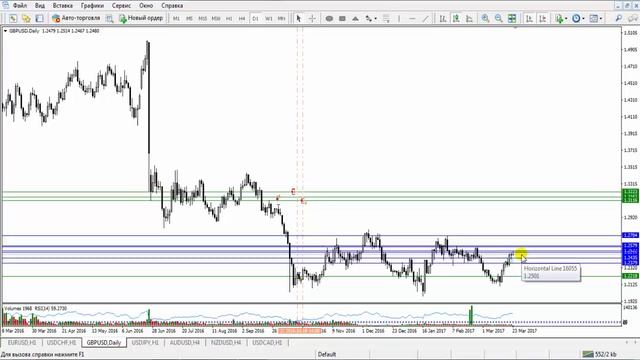Switch timeframe to M5
The height and width of the screenshot is (360, 640).
click(x=189, y=18)
